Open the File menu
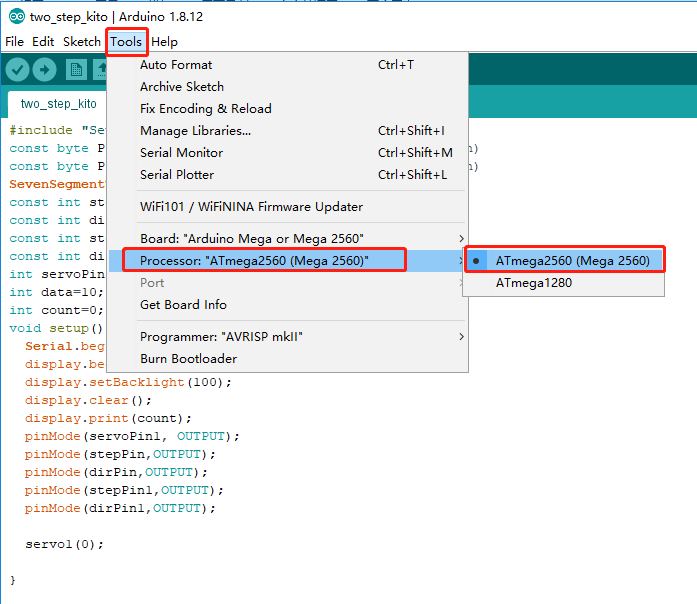Screen dimensions: 697x604 coord(14,42)
